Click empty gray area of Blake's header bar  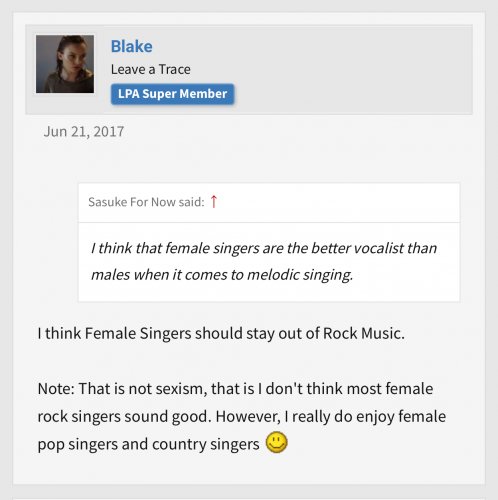pos(353,69)
